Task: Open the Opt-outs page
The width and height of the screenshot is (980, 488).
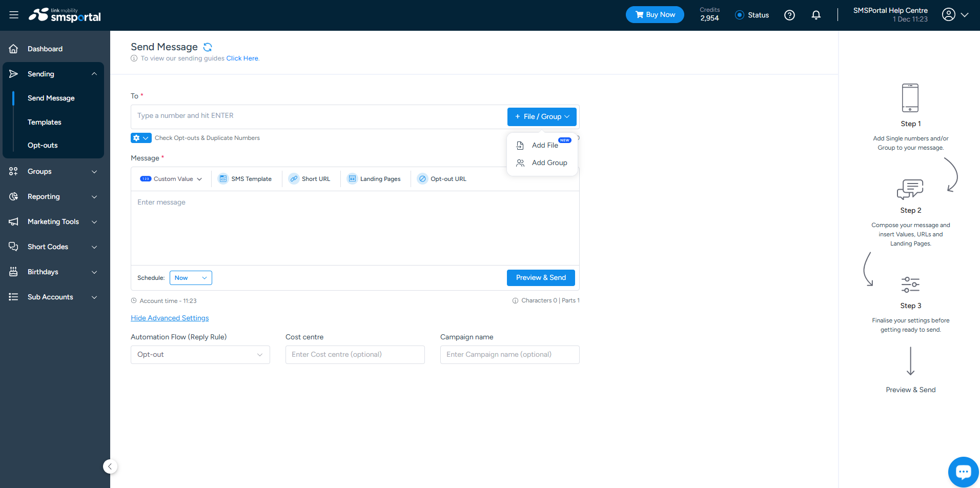Action: click(x=43, y=145)
